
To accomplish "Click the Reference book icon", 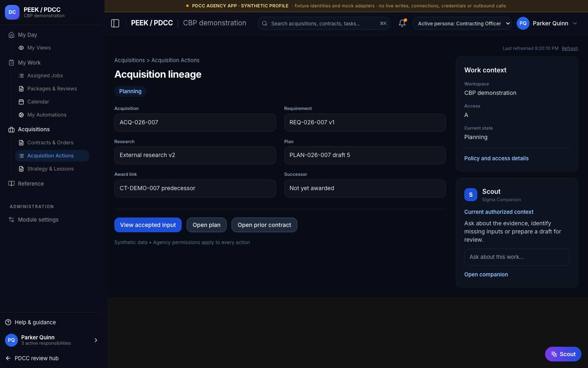I will tap(11, 184).
